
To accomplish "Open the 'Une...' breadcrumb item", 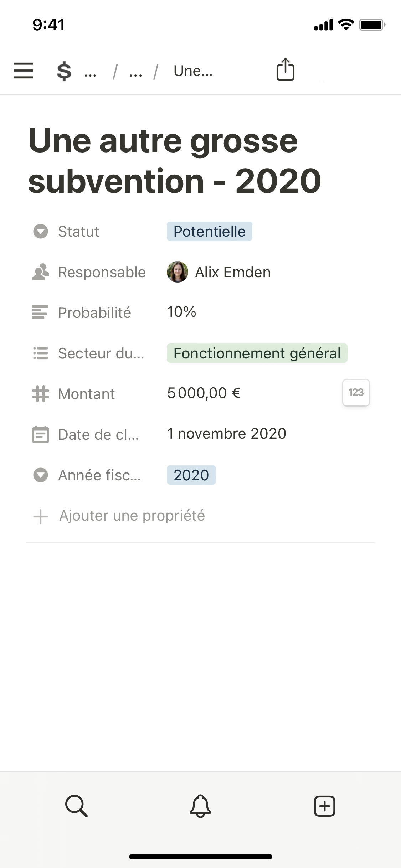I will pos(193,71).
